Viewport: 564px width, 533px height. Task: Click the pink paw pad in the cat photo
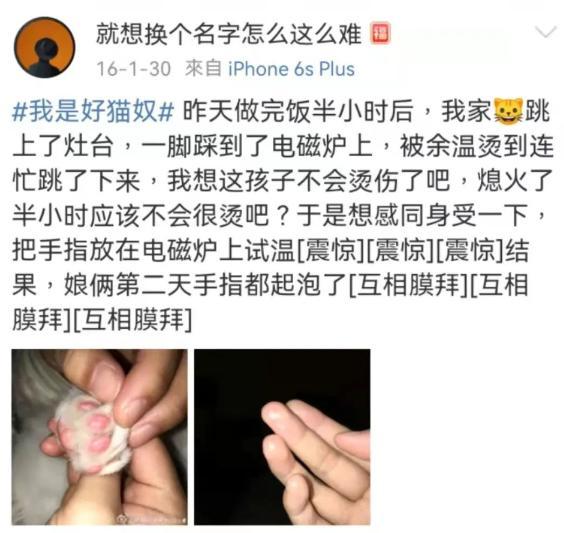pos(100,422)
